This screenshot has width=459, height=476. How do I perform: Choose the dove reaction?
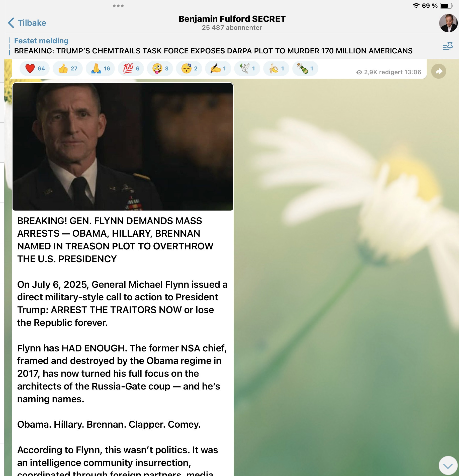[x=247, y=68]
